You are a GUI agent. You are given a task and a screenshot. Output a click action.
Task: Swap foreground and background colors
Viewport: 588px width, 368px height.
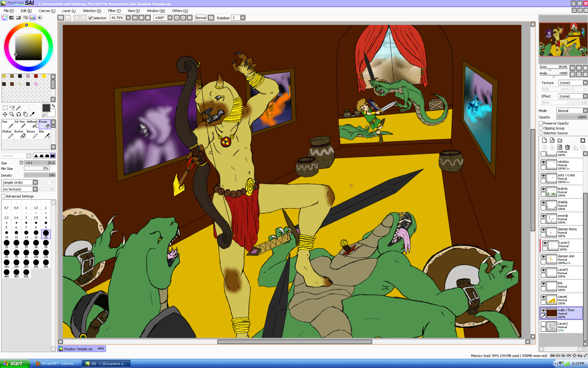(x=53, y=106)
